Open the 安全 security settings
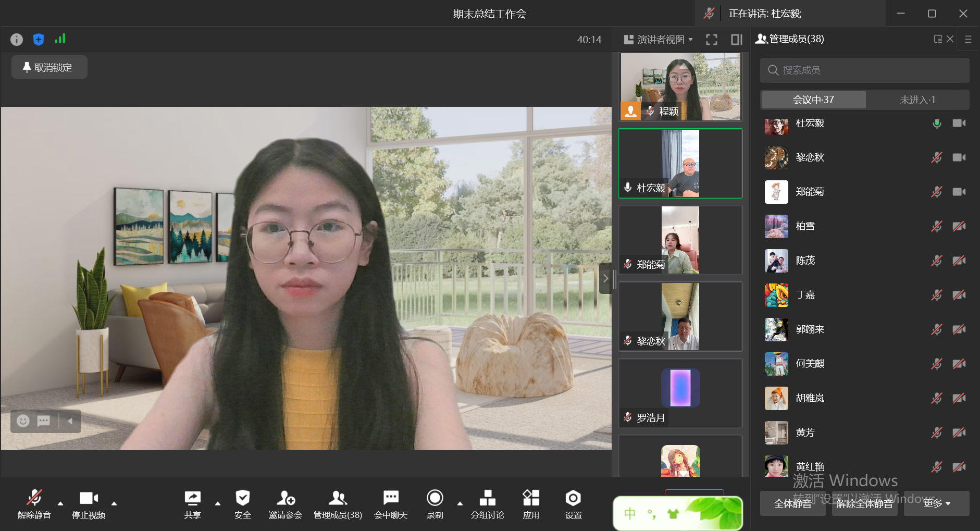The width and height of the screenshot is (980, 531). 243,504
